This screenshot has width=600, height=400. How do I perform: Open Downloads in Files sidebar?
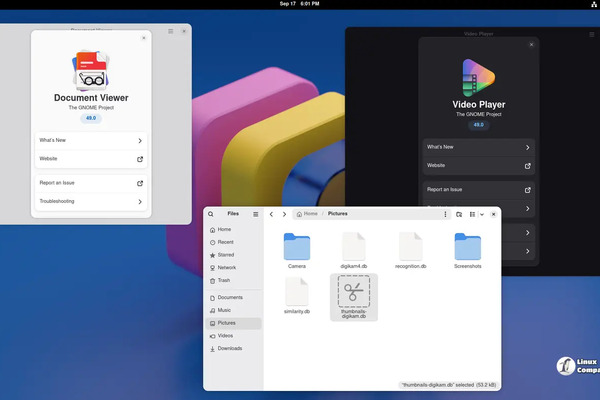[233, 348]
